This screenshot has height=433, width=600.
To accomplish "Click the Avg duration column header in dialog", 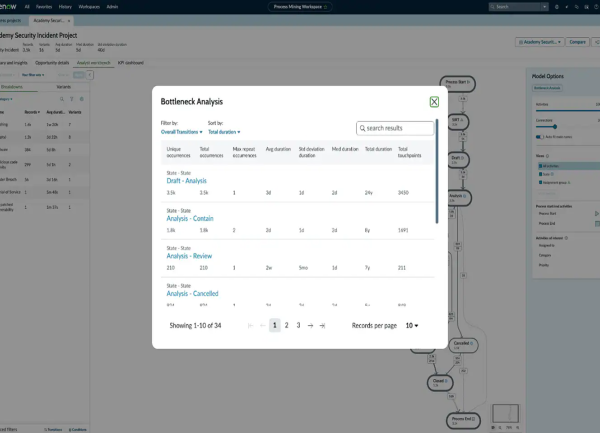I will [278, 149].
